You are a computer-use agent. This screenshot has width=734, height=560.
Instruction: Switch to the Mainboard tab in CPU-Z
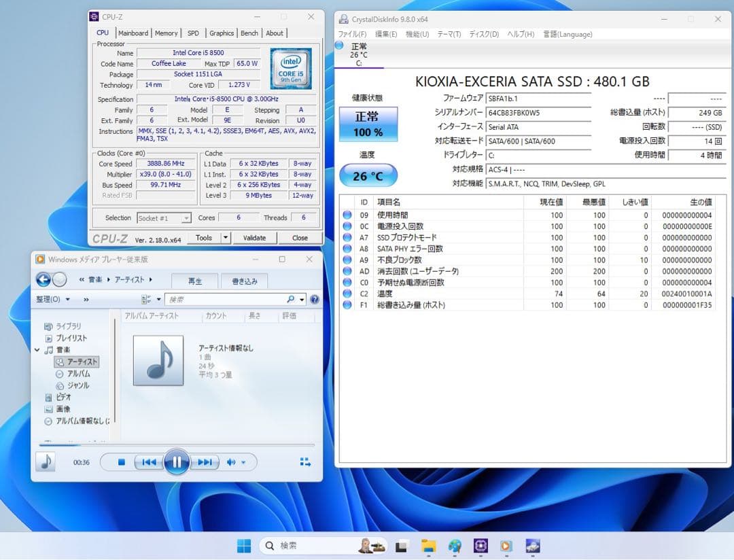point(133,33)
